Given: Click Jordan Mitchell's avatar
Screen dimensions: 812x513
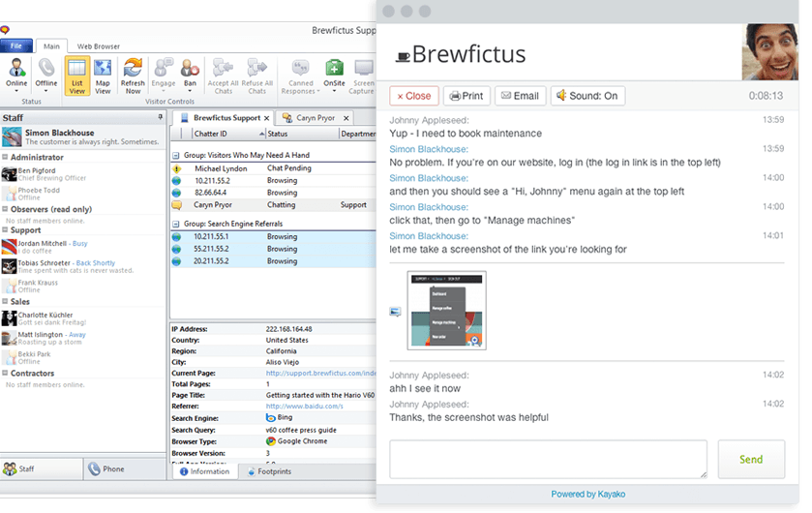Looking at the screenshot, I should [x=9, y=247].
